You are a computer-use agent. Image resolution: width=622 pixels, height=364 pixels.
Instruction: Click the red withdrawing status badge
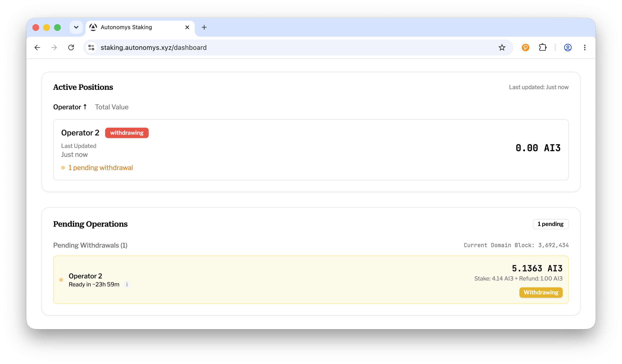[127, 133]
